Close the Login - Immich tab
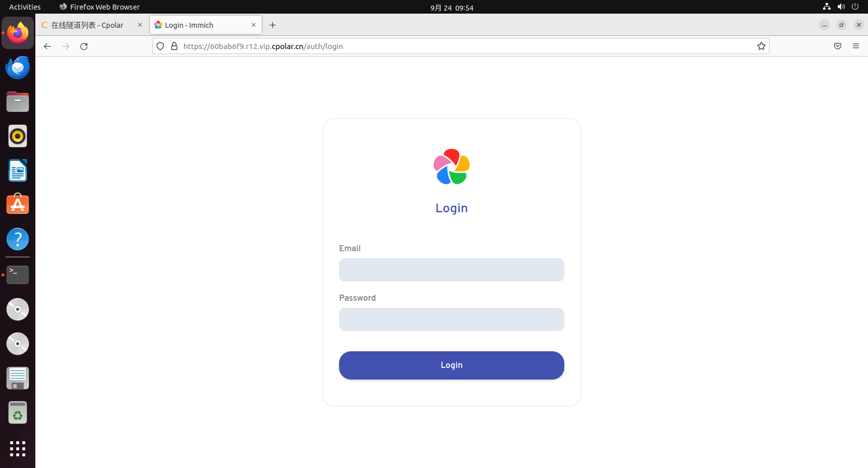 point(254,25)
